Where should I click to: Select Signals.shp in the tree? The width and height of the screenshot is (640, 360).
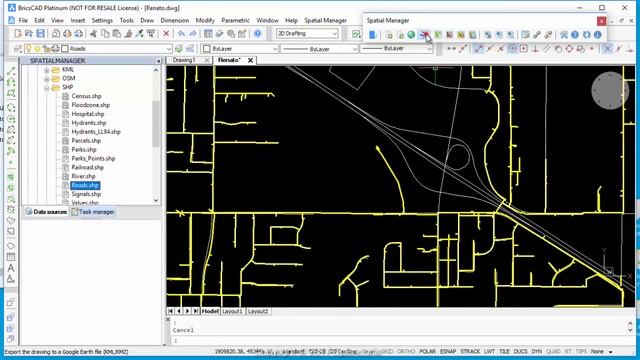pos(86,194)
